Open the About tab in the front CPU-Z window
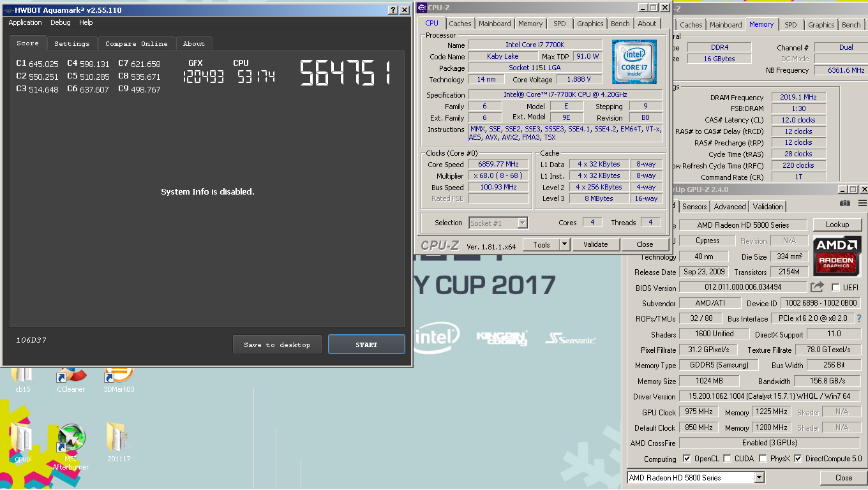 pos(647,24)
